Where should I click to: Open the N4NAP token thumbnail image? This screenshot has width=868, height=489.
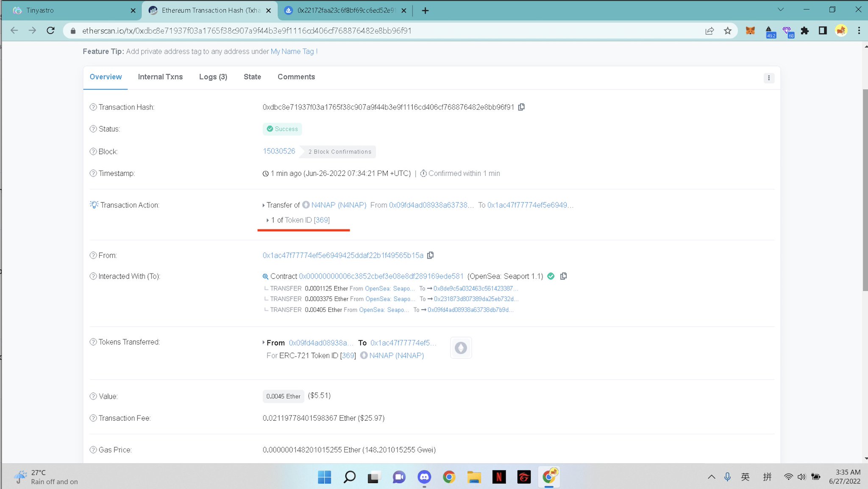pyautogui.click(x=461, y=348)
